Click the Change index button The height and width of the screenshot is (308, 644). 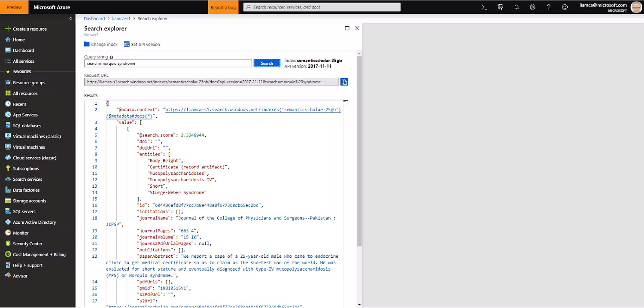(x=101, y=44)
